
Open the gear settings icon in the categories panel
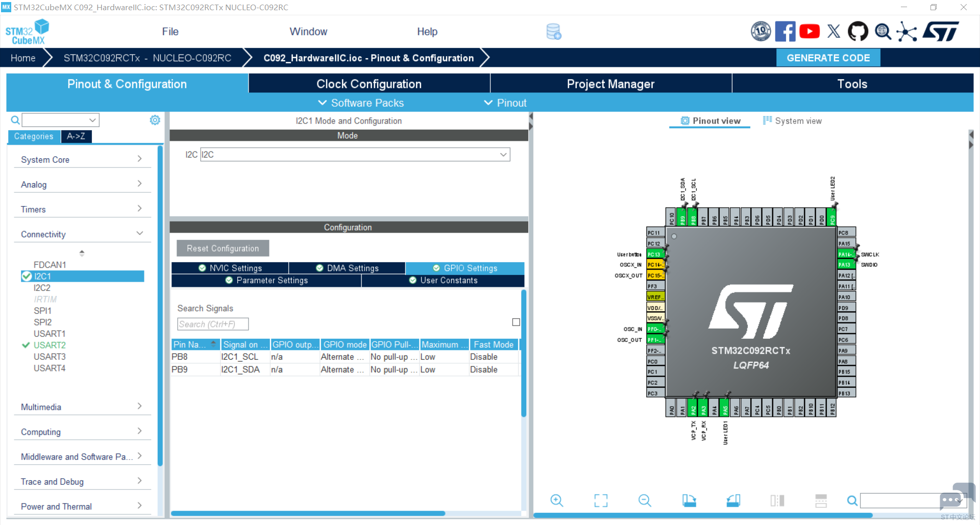[x=155, y=120]
